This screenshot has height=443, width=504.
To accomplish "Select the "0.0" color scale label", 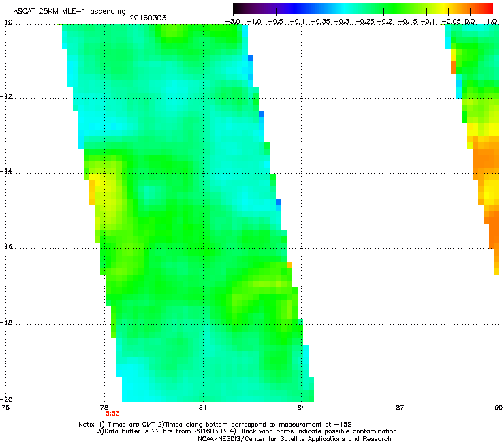I will (470, 22).
